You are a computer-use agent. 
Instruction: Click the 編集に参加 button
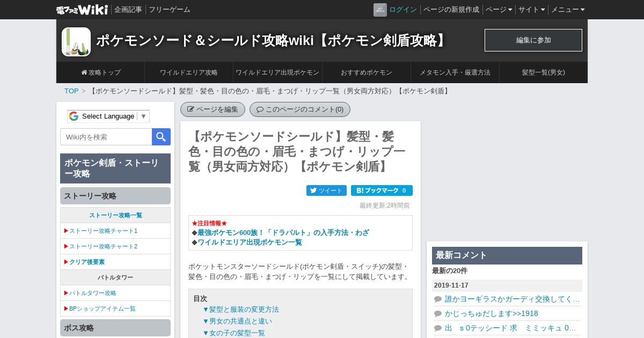(x=533, y=40)
